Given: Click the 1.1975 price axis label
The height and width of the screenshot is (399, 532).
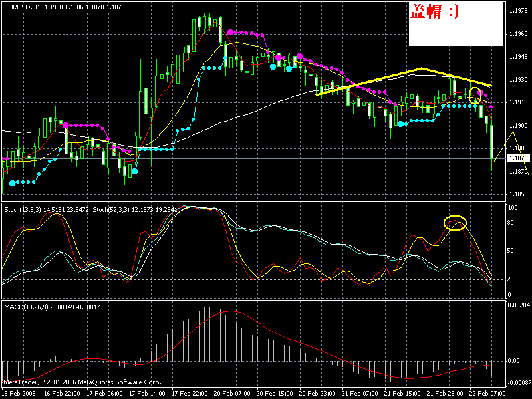Looking at the screenshot, I should tap(517, 11).
